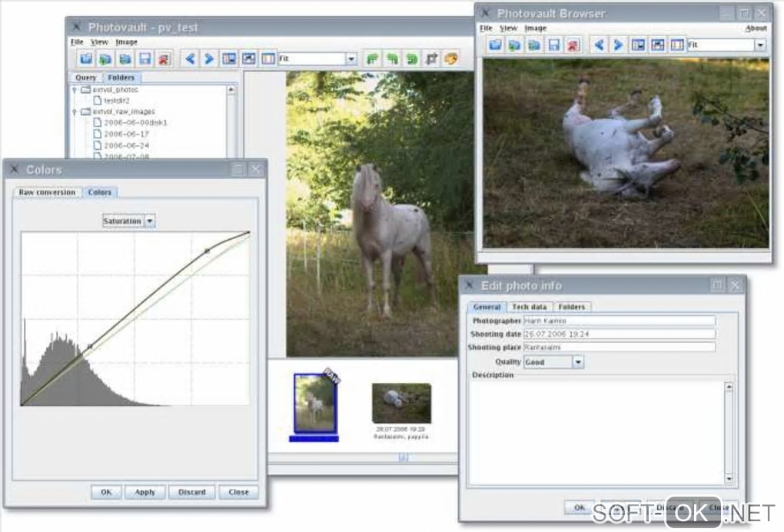Click blue left arrow in Photovault Browser toolbar

599,45
